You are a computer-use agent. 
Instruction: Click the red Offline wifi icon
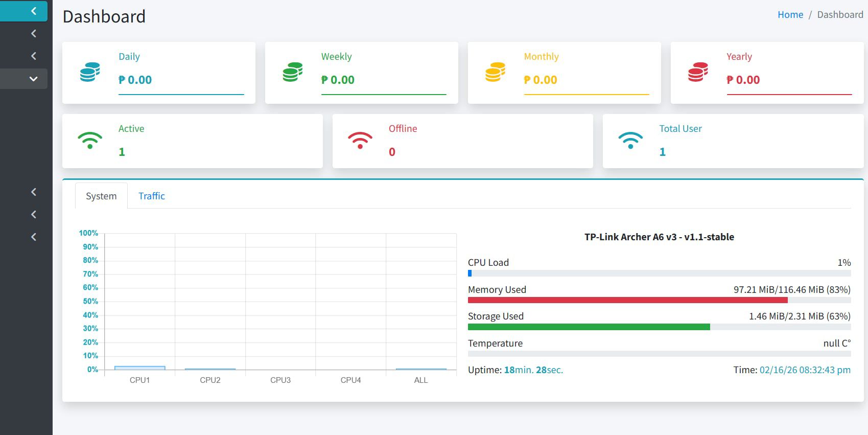tap(360, 141)
